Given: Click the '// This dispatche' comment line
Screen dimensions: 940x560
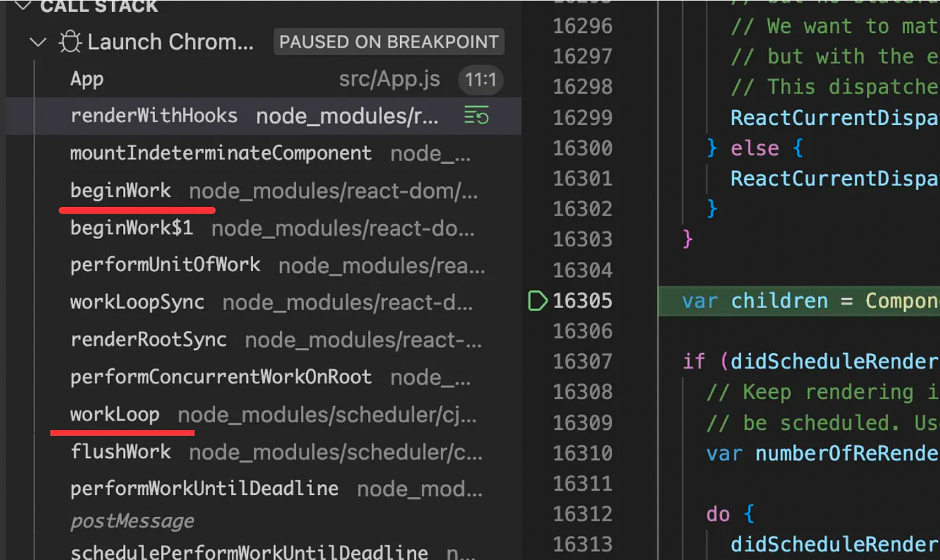Looking at the screenshot, I should (x=835, y=87).
